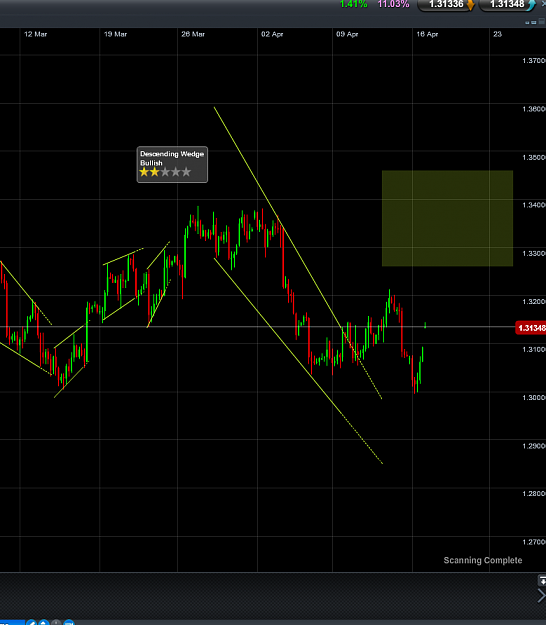This screenshot has height=625, width=546.
Task: Click the "19 Mar" date label
Action: (x=116, y=34)
